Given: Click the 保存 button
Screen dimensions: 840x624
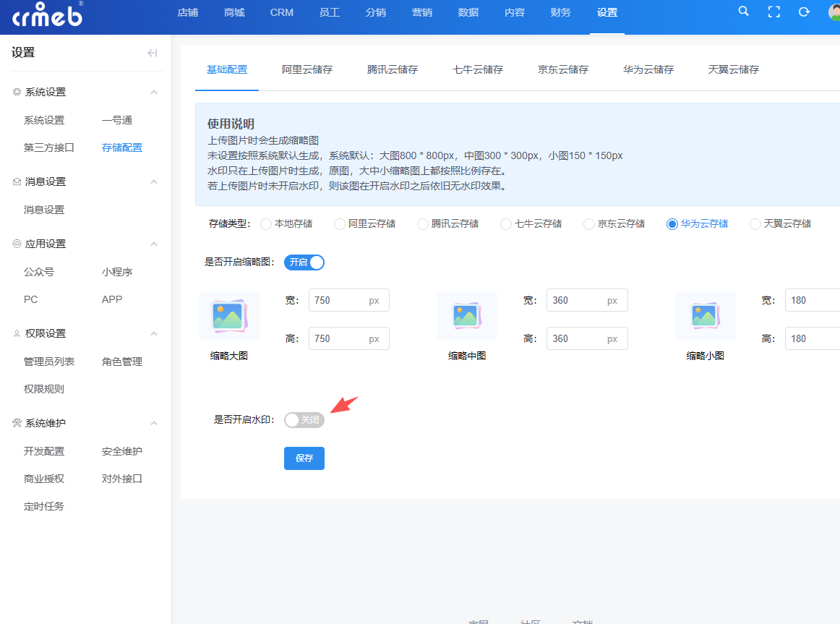Looking at the screenshot, I should coord(304,458).
